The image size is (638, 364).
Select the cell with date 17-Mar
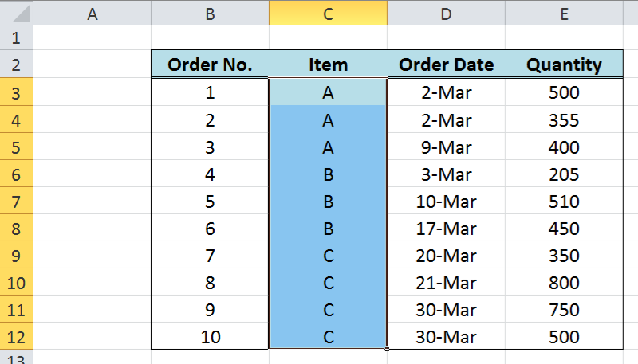pos(446,229)
